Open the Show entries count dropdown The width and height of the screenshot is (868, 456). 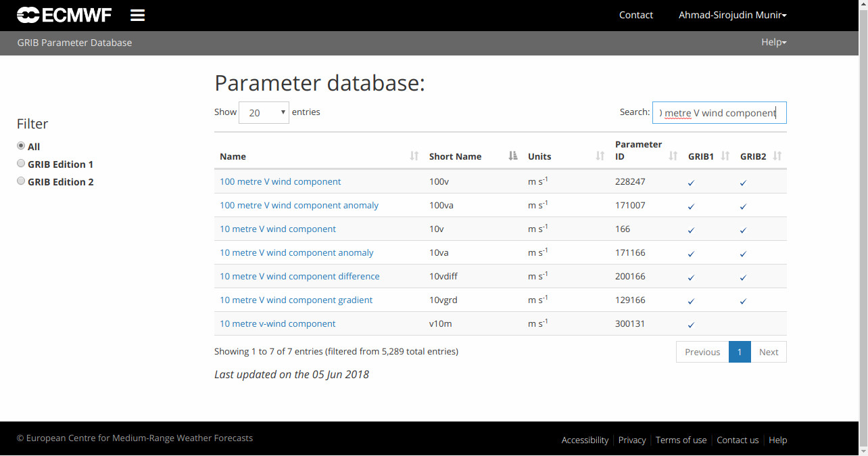click(264, 113)
